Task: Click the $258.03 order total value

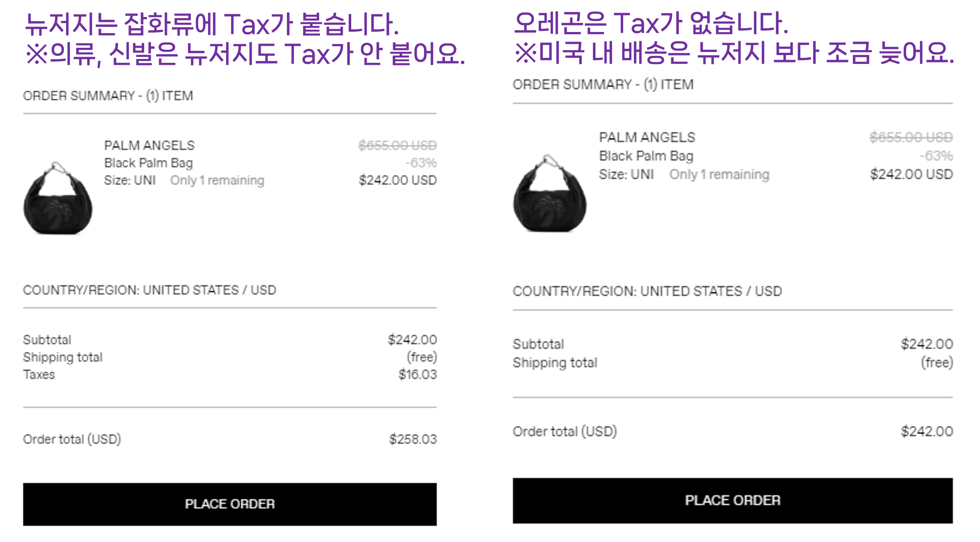Action: 413,439
